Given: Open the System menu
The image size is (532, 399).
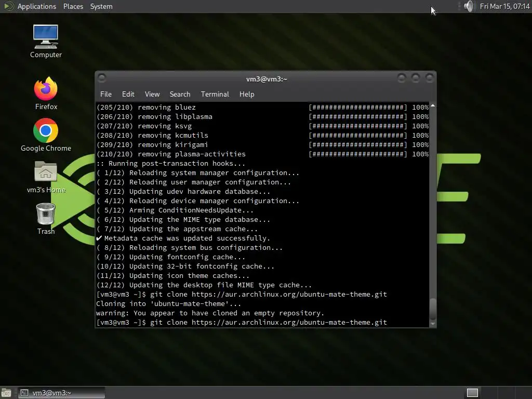Looking at the screenshot, I should click(x=101, y=6).
